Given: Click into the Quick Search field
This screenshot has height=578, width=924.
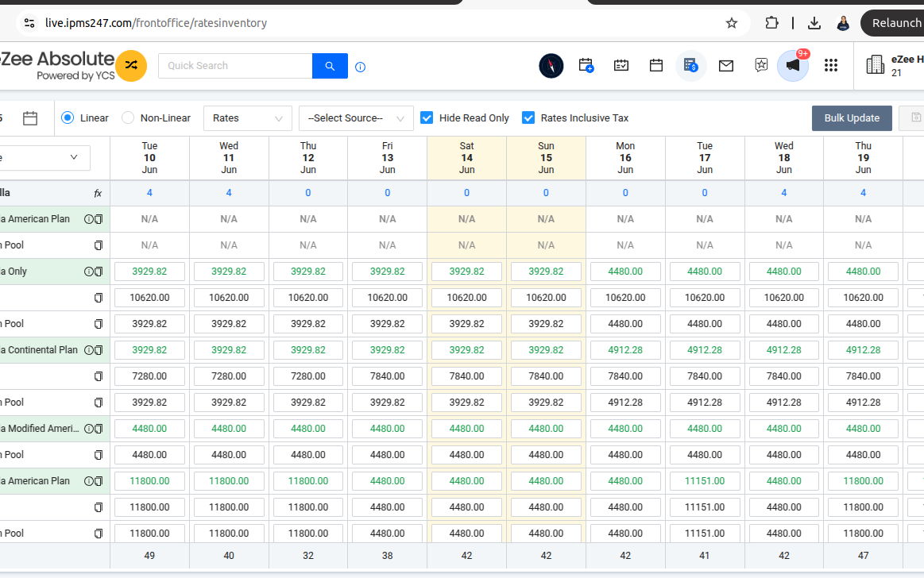Looking at the screenshot, I should pos(235,66).
